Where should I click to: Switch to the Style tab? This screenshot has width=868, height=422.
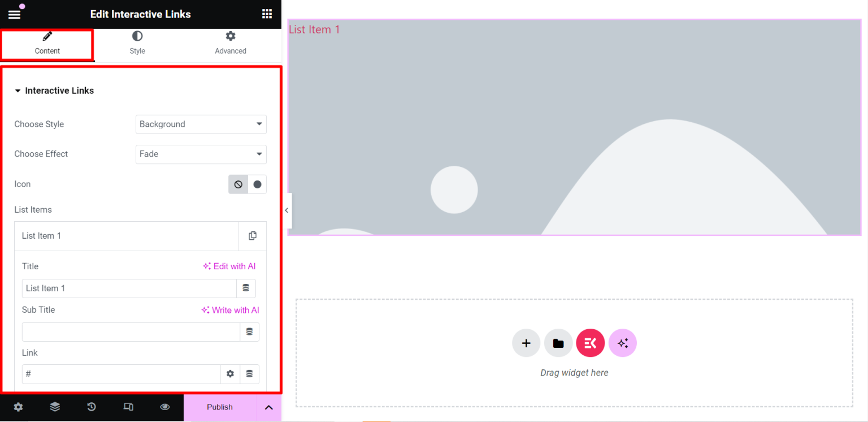[137, 42]
